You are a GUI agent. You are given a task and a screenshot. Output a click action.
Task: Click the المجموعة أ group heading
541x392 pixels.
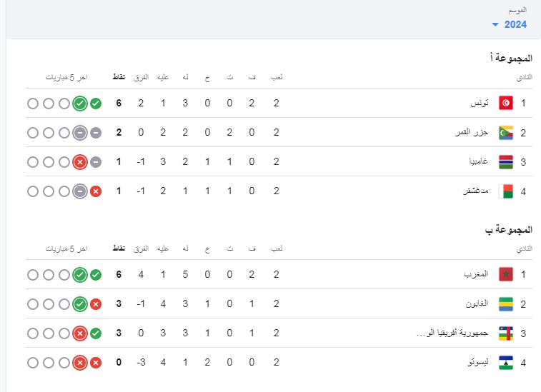click(x=508, y=58)
